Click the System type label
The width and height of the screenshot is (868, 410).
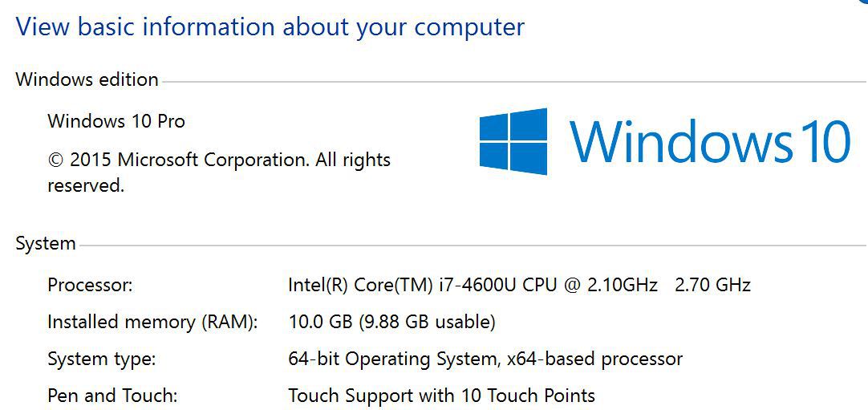(x=102, y=359)
